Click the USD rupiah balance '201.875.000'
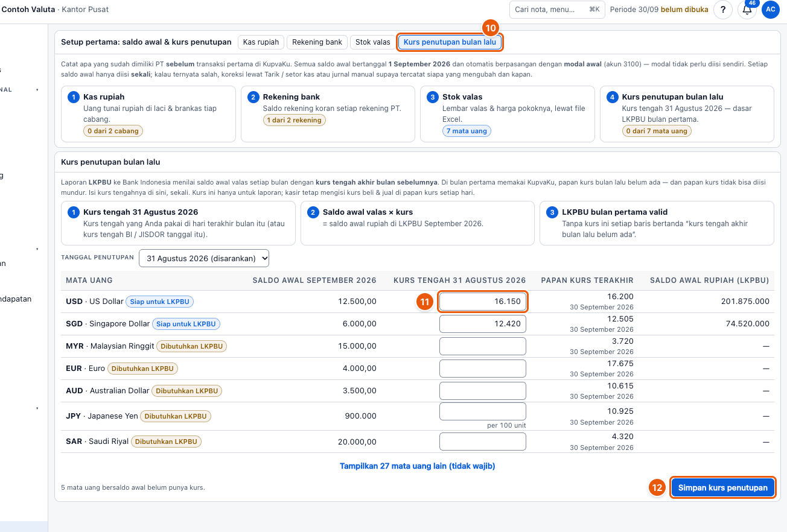This screenshot has width=787, height=532. 745,302
